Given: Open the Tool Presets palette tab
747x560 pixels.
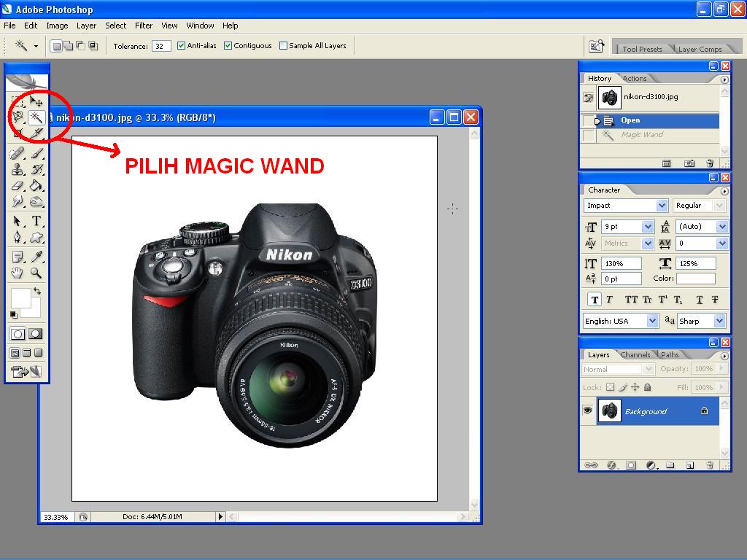Looking at the screenshot, I should [x=642, y=49].
